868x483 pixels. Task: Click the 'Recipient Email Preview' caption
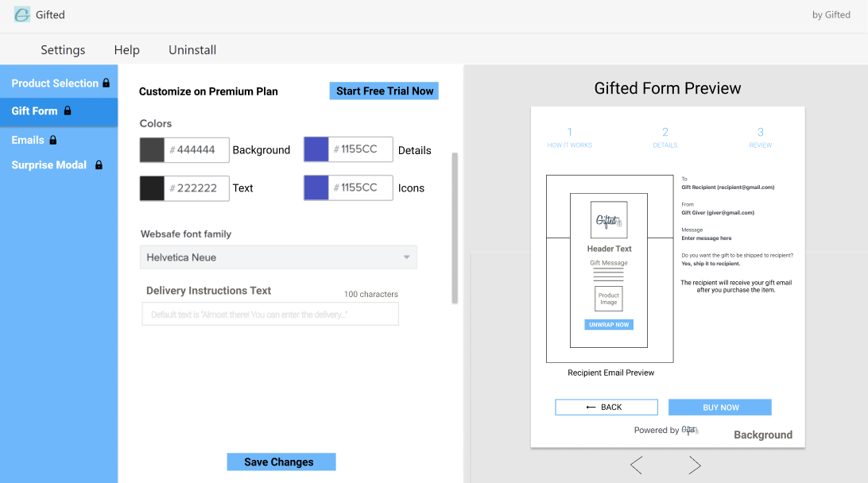610,373
